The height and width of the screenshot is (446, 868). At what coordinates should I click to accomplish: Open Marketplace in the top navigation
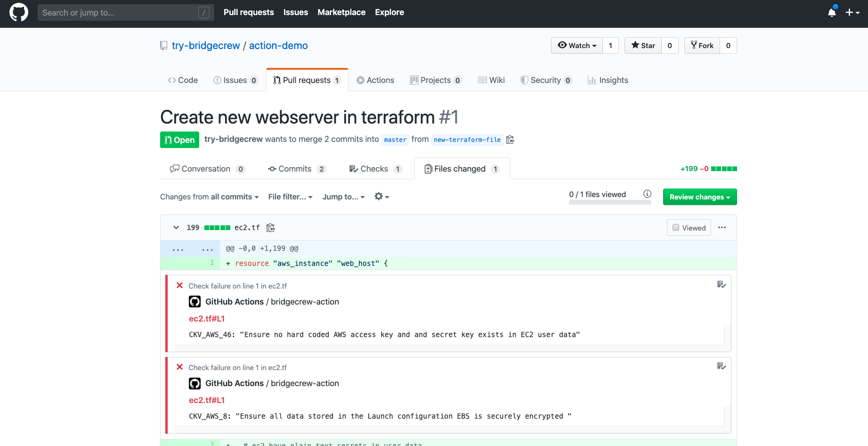point(341,12)
